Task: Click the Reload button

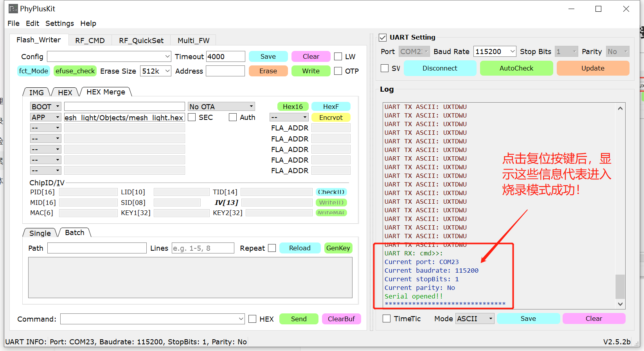Action: [300, 248]
